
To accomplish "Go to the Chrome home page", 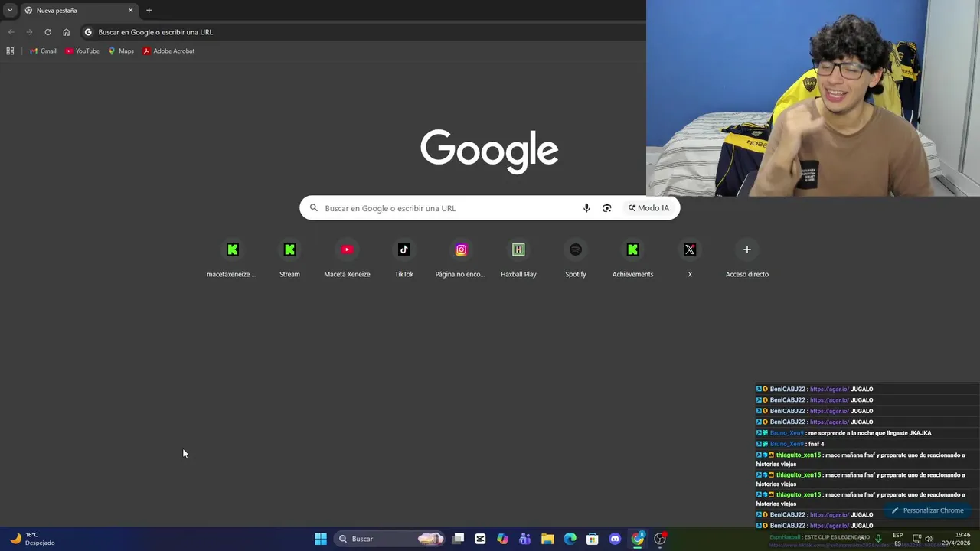I will [66, 32].
